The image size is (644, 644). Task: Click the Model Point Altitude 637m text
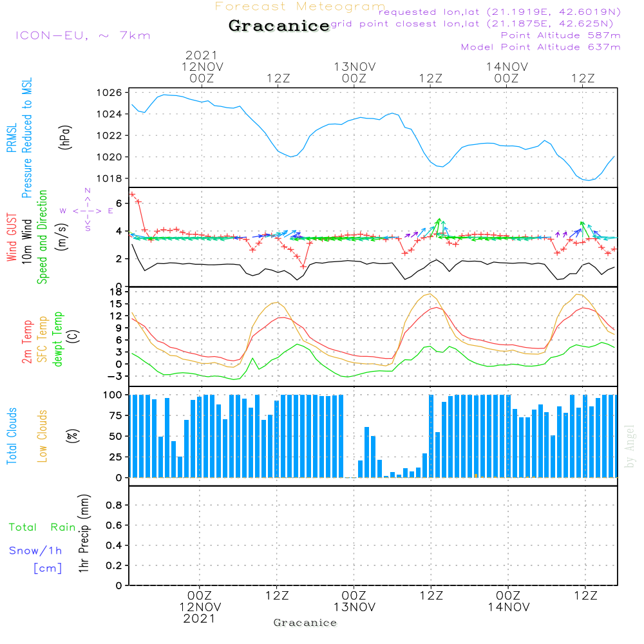click(x=540, y=47)
